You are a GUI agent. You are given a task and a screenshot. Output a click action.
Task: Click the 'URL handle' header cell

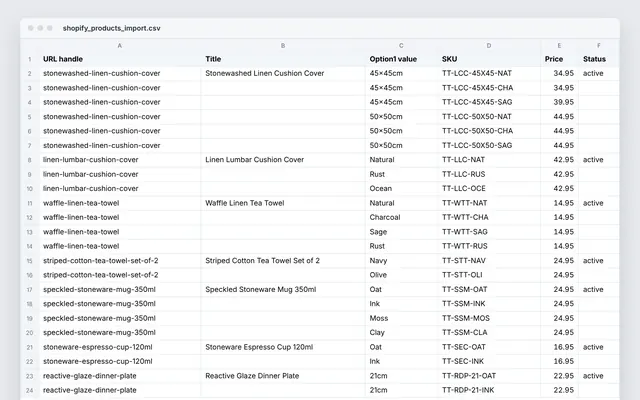(120, 59)
